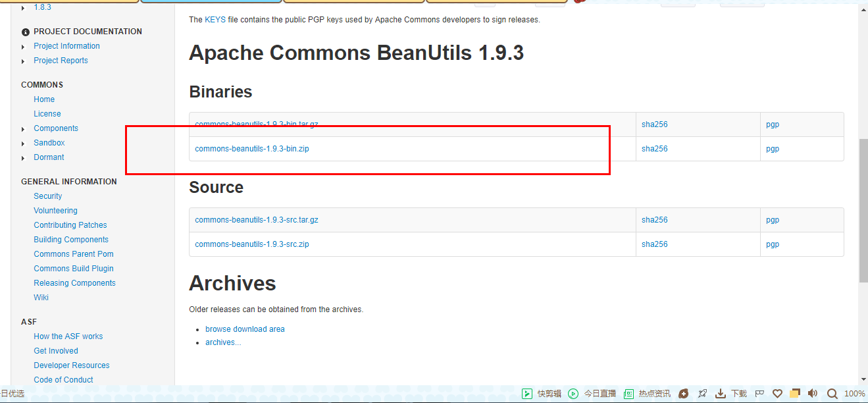
Task: Click the rocket accelerator icon
Action: (x=702, y=394)
